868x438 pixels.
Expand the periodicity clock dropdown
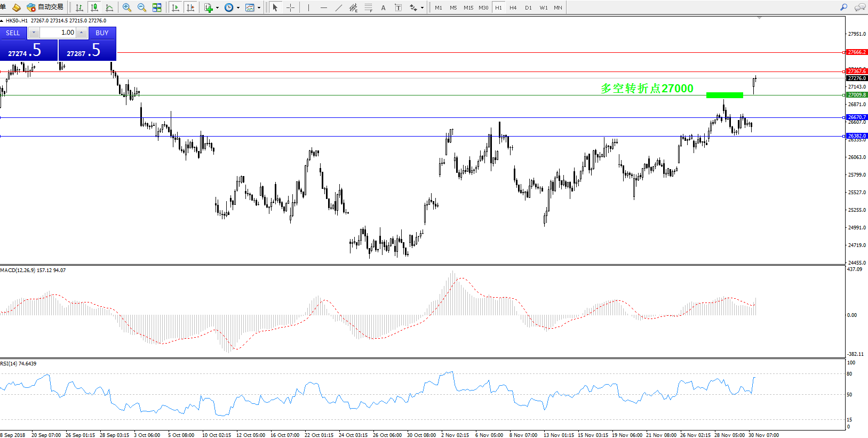(x=238, y=8)
